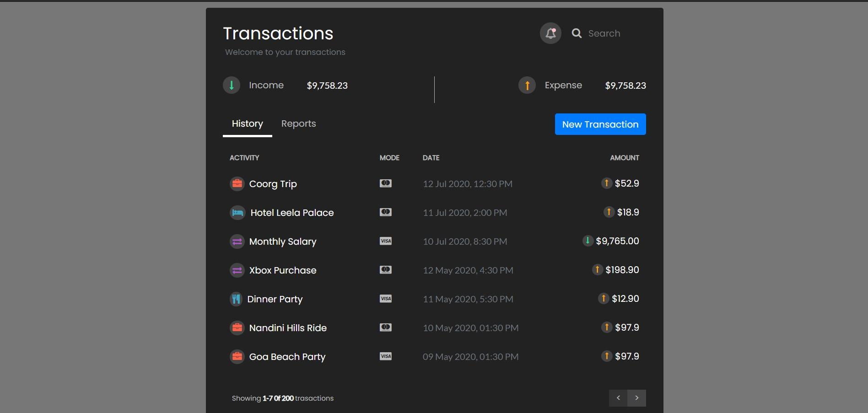
Task: Click the search magnifier icon
Action: (576, 33)
